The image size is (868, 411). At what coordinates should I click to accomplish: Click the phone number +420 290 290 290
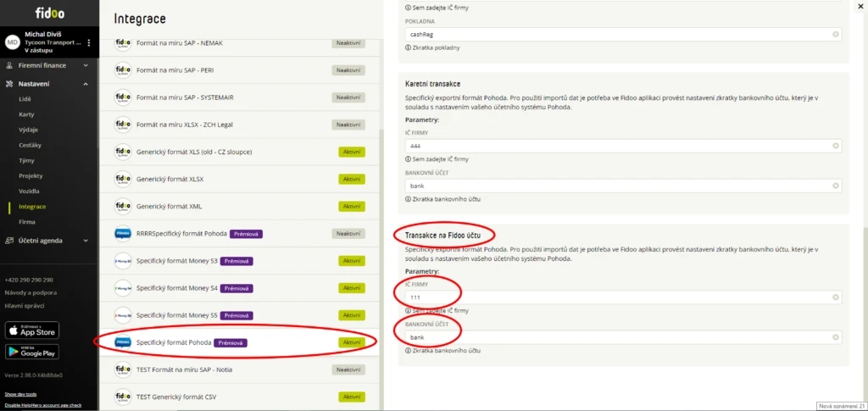pyautogui.click(x=29, y=280)
